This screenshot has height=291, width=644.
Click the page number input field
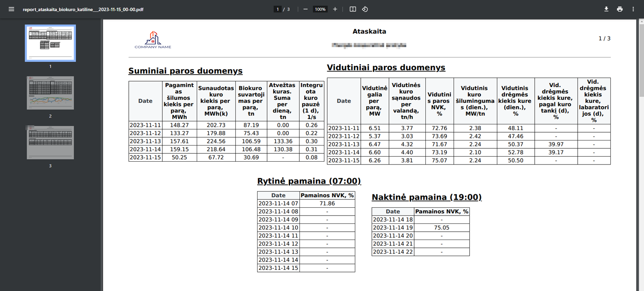coord(277,9)
